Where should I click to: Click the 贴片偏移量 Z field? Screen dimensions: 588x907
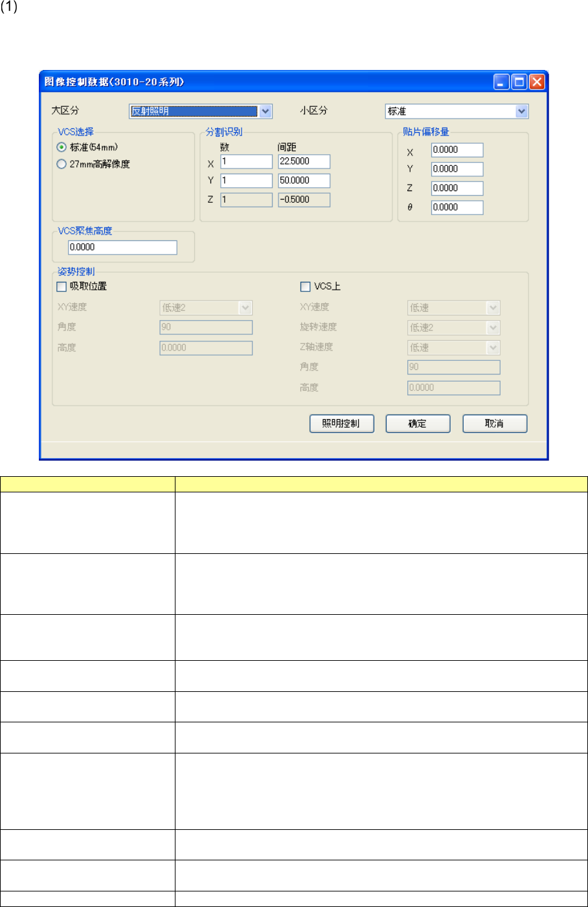click(457, 189)
